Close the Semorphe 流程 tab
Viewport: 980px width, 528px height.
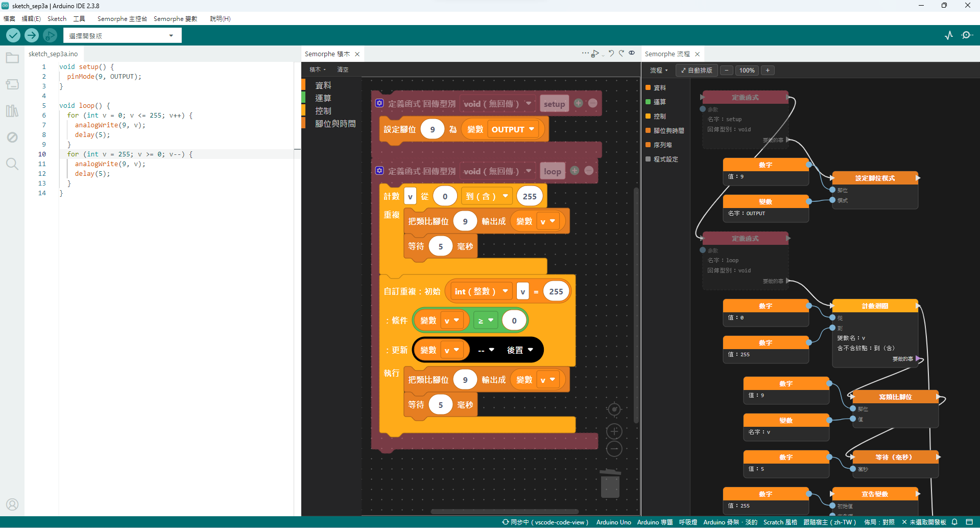point(697,54)
